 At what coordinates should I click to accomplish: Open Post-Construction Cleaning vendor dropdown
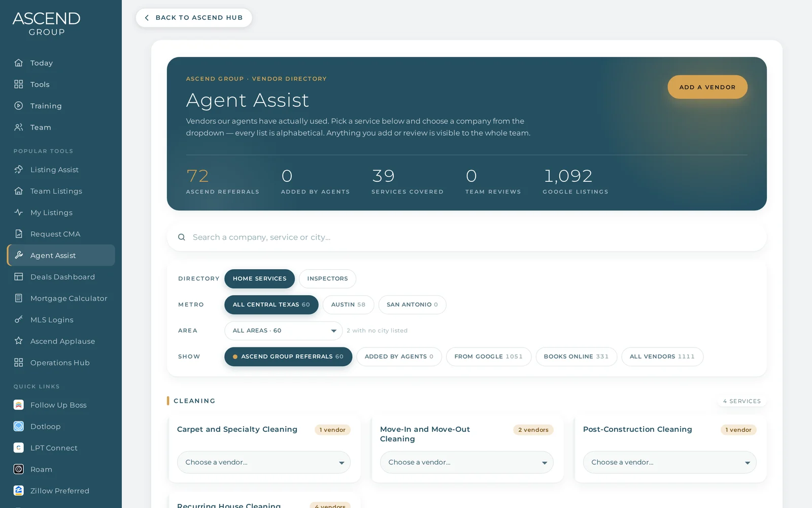[x=670, y=462]
